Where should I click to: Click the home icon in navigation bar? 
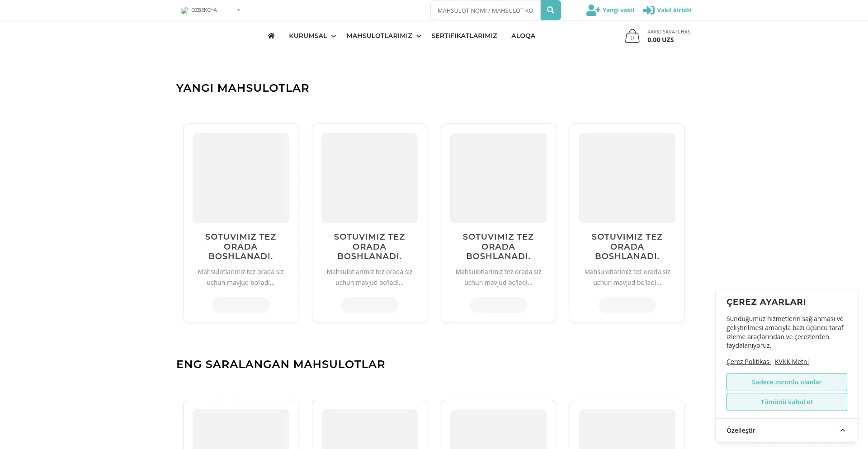pyautogui.click(x=271, y=36)
